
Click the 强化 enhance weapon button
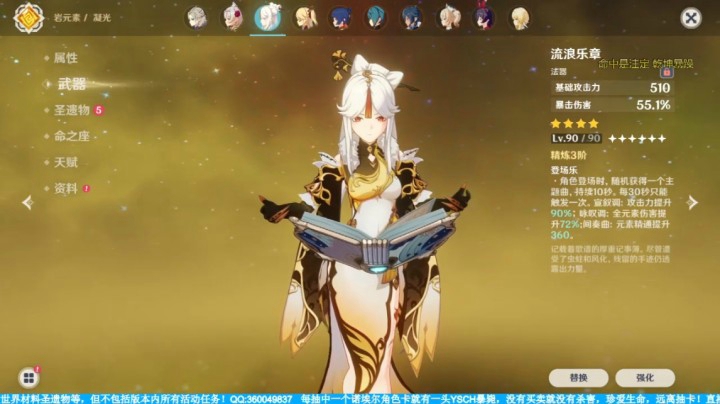point(645,377)
